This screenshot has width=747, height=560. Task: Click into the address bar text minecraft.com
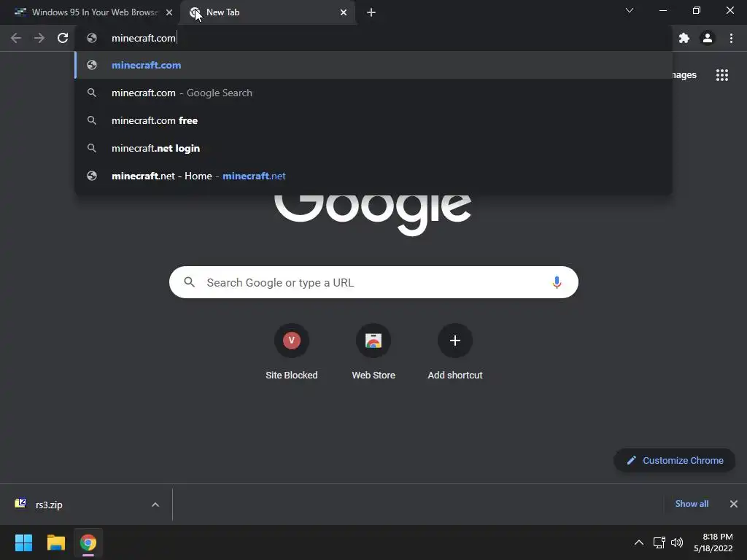(x=144, y=38)
